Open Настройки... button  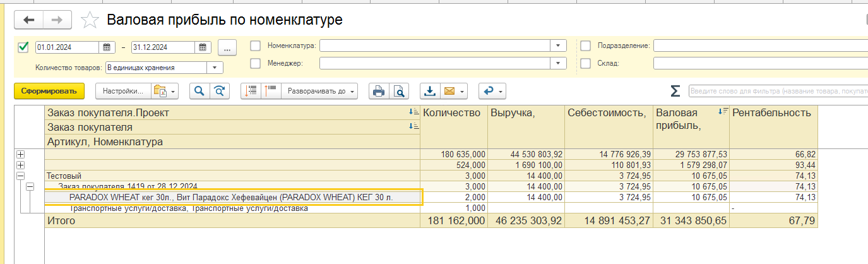point(123,92)
